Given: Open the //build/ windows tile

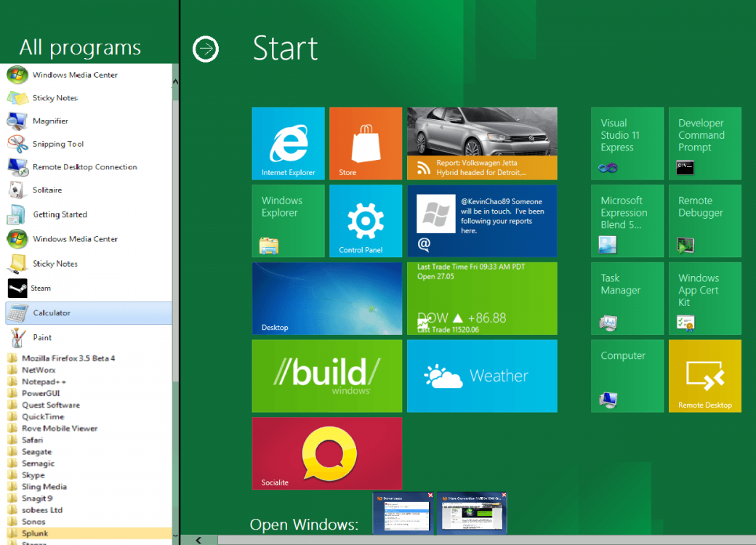Looking at the screenshot, I should 327,376.
